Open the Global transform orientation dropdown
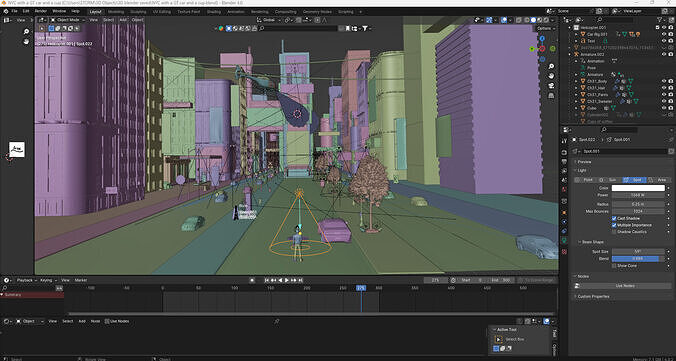This screenshot has width=676, height=361. pos(269,20)
